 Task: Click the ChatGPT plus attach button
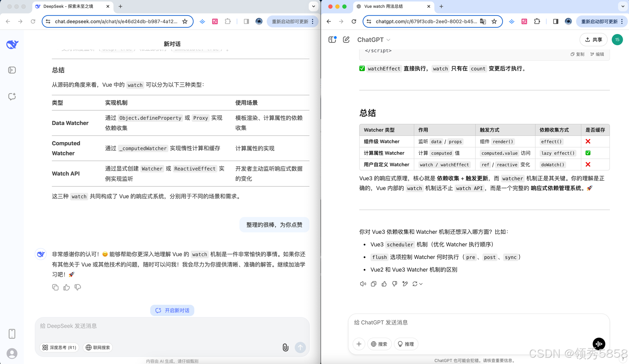(359, 344)
